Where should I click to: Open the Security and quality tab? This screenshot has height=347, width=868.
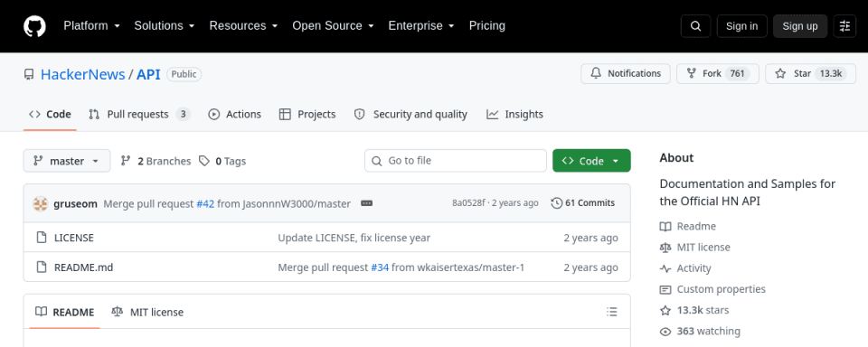[x=410, y=115]
